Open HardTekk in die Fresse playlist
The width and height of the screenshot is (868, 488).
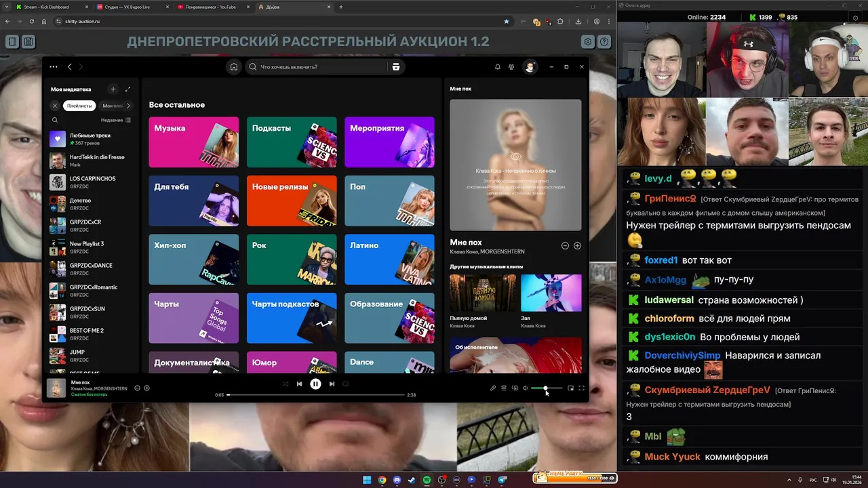coord(91,161)
